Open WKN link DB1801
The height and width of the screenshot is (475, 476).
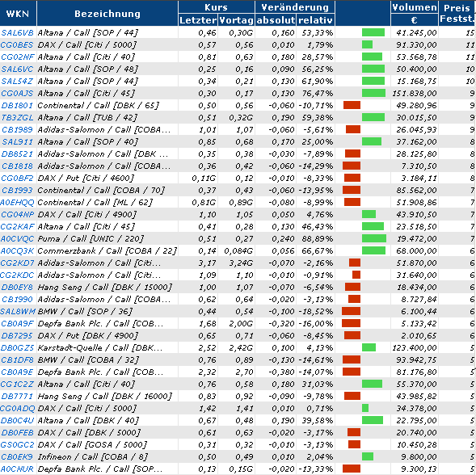coord(17,105)
